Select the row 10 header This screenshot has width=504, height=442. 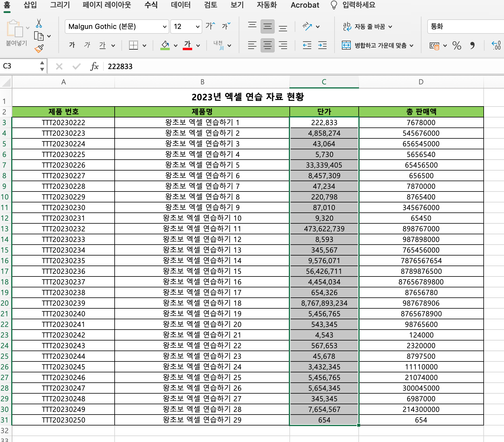tap(5, 197)
